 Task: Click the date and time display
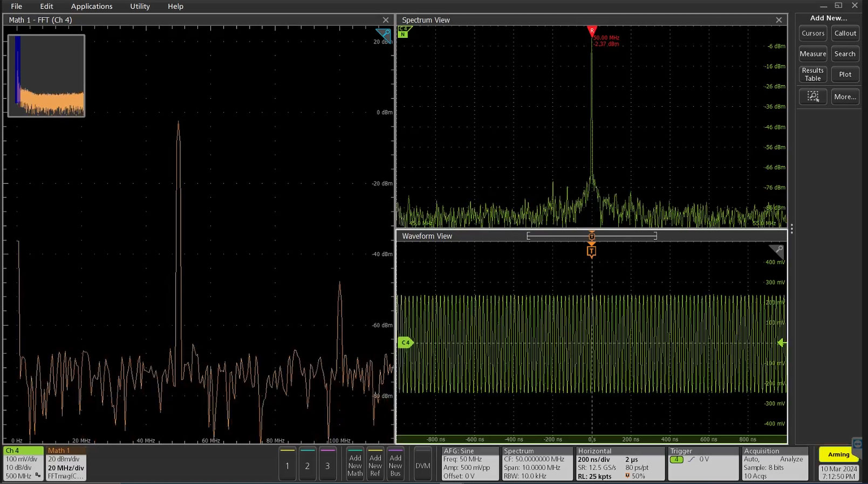coord(838,473)
